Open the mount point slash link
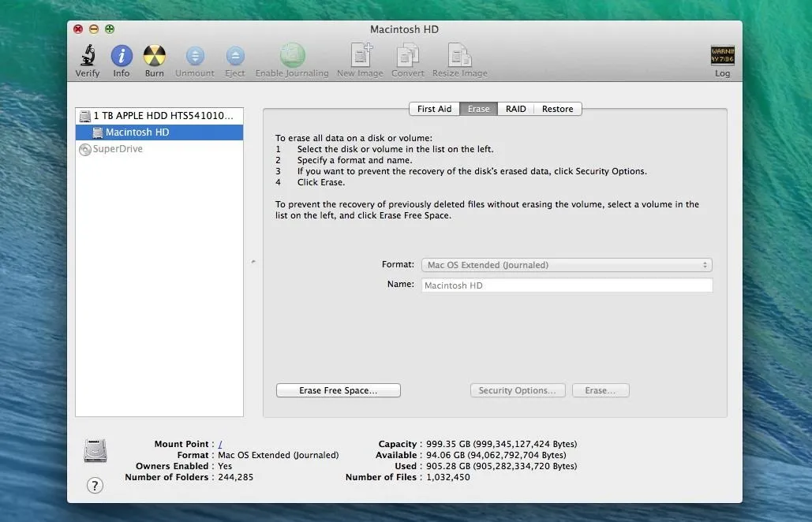 tap(220, 445)
